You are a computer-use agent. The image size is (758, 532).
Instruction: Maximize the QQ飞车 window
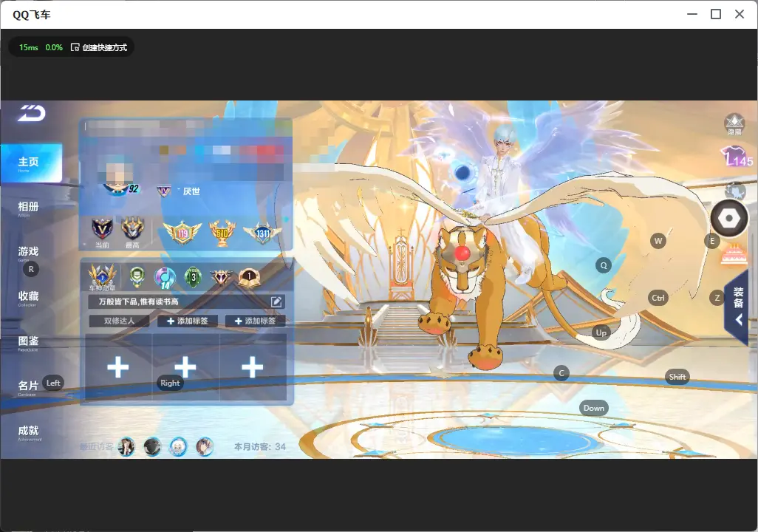716,14
